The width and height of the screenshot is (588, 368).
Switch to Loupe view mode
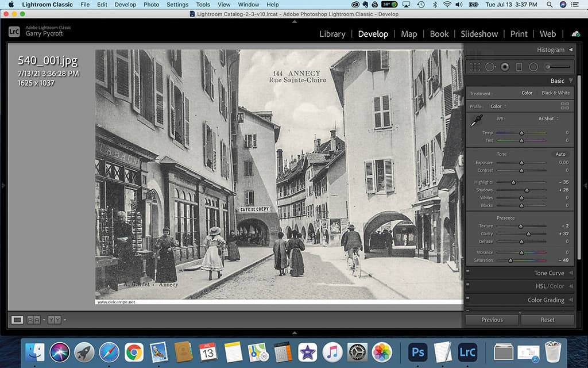(x=17, y=320)
